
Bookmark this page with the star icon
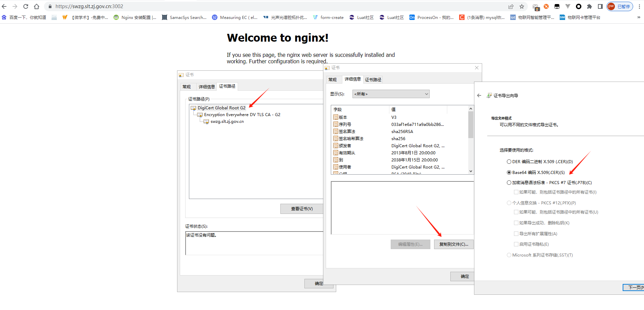pos(522,6)
